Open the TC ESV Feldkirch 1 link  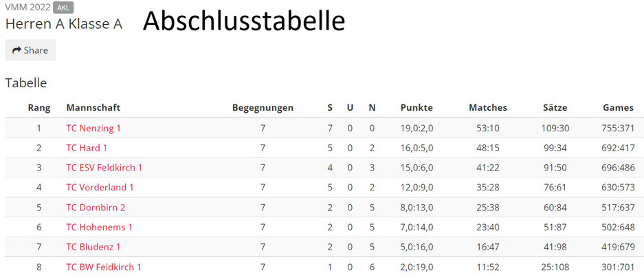(104, 168)
